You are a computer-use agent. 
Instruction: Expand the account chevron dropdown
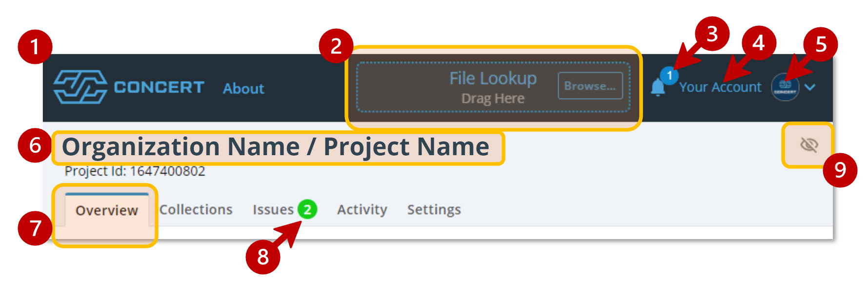[x=810, y=87]
